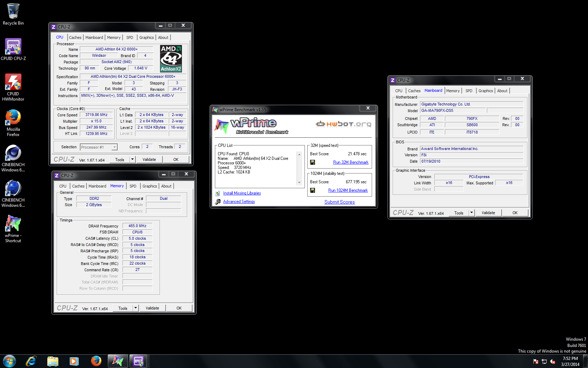This screenshot has height=368, width=588.
Task: Click the AMD Athlon X2 processor logo
Action: pyautogui.click(x=171, y=59)
